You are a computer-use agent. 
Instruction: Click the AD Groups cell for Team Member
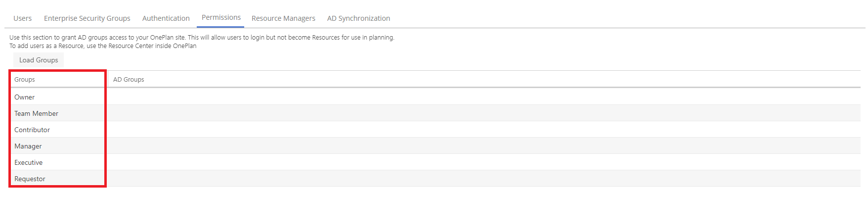(x=484, y=113)
